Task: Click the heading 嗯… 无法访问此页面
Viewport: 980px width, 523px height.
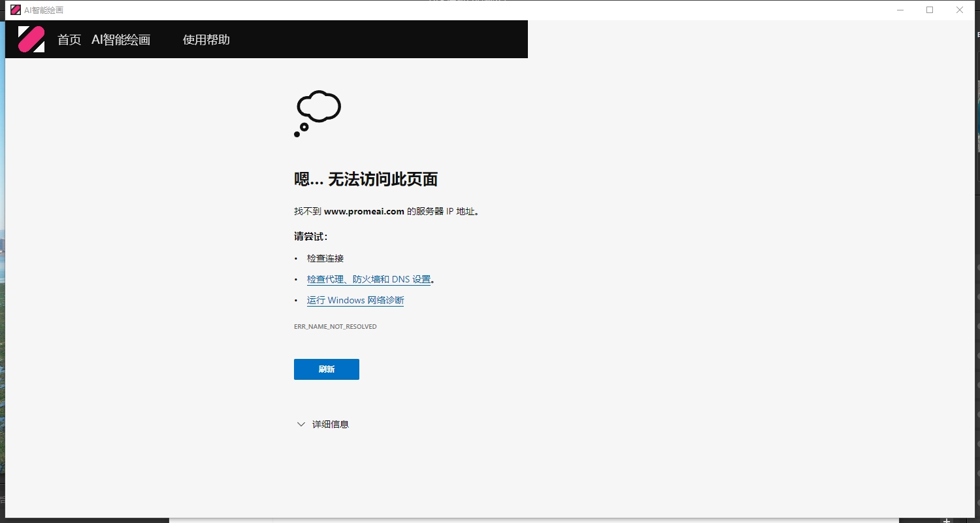Action: coord(366,179)
